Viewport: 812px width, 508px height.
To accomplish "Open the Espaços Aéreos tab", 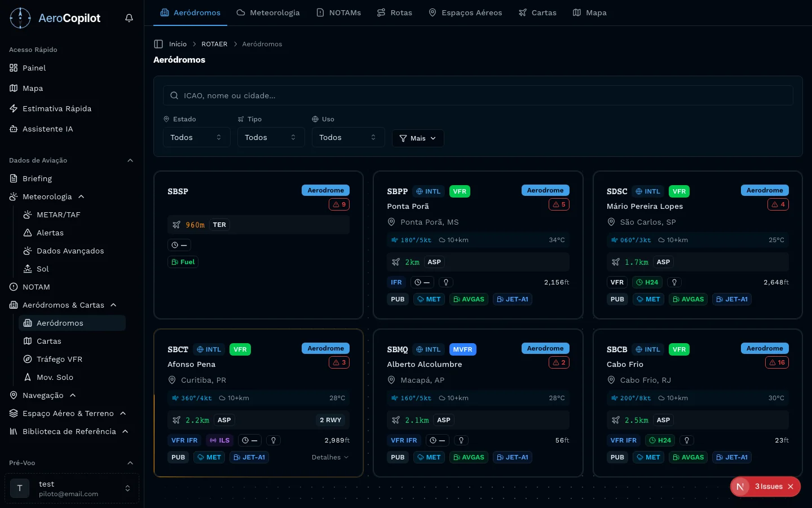I will 465,12.
